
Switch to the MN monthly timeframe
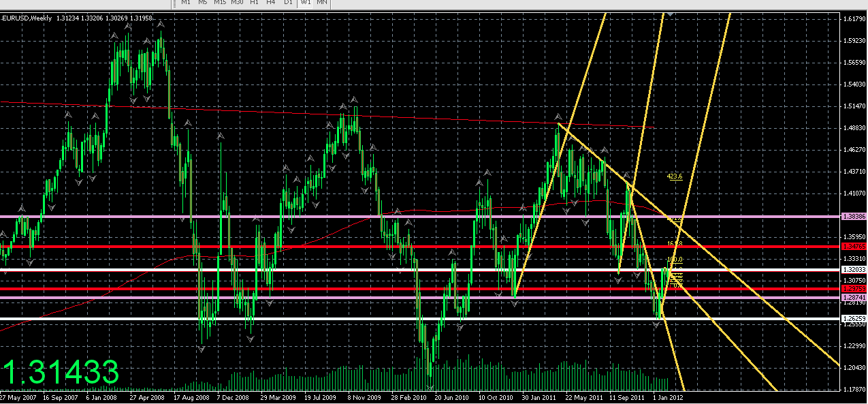(x=322, y=3)
